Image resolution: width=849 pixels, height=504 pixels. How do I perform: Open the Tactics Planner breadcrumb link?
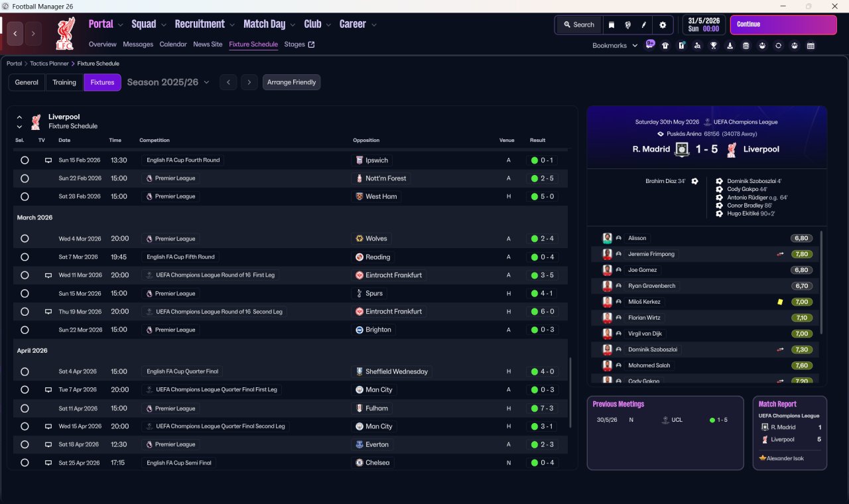tap(49, 64)
